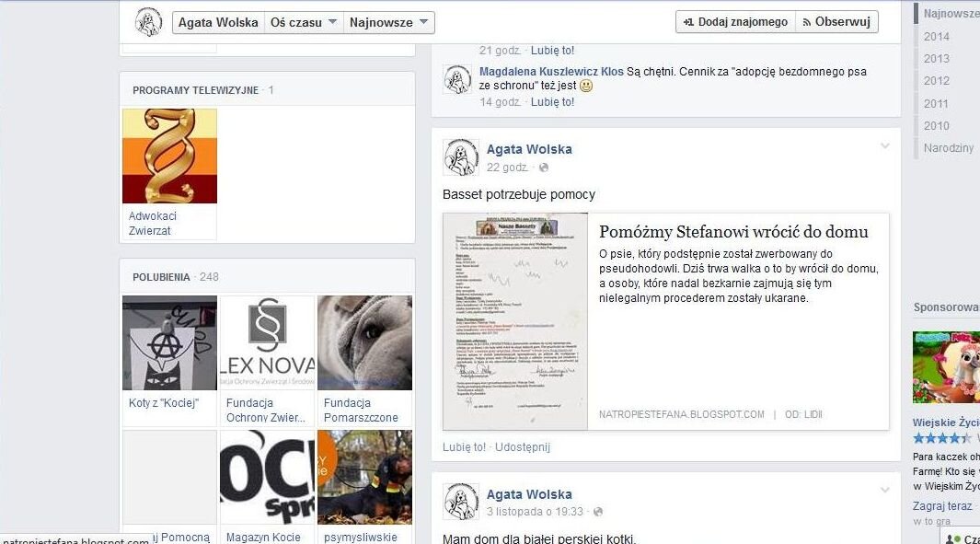Image resolution: width=980 pixels, height=544 pixels.
Task: Click the globe privacy icon on the 22 godz. post
Action: (543, 168)
